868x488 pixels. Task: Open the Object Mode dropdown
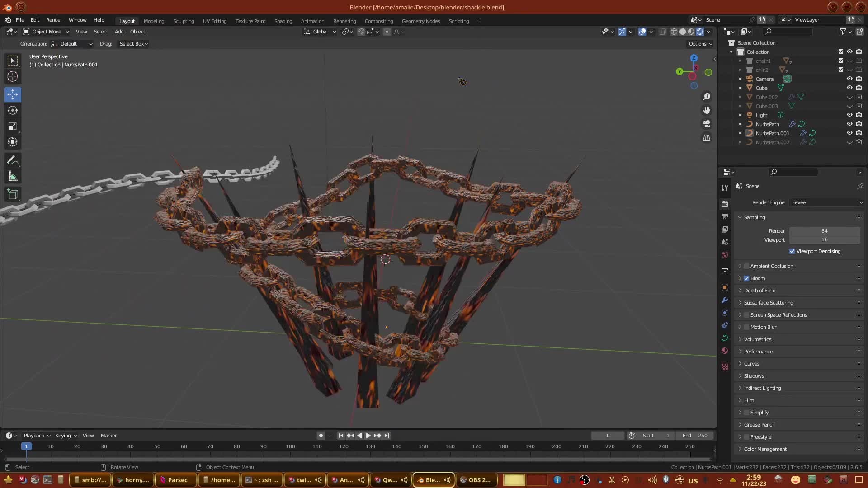coord(46,32)
